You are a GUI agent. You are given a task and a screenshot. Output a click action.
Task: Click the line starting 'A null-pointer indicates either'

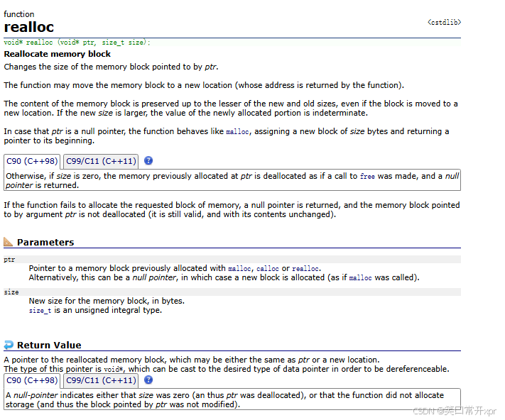pos(225,395)
